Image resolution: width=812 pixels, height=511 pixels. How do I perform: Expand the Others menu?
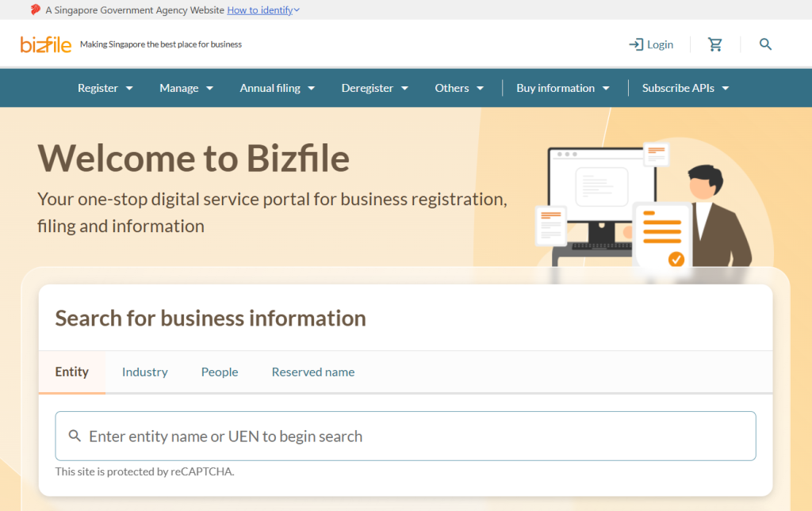pyautogui.click(x=459, y=88)
